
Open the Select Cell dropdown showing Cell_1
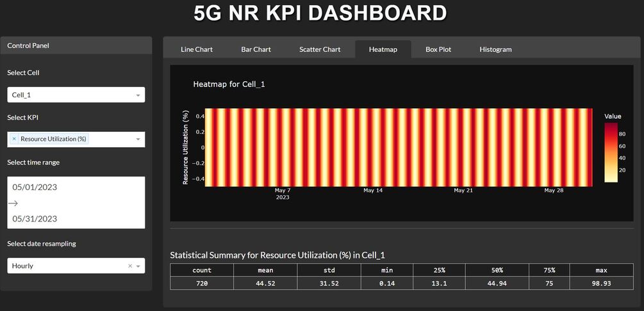pyautogui.click(x=76, y=95)
